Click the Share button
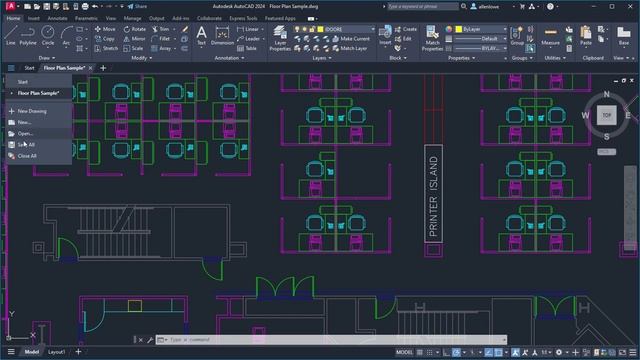 pos(137,7)
